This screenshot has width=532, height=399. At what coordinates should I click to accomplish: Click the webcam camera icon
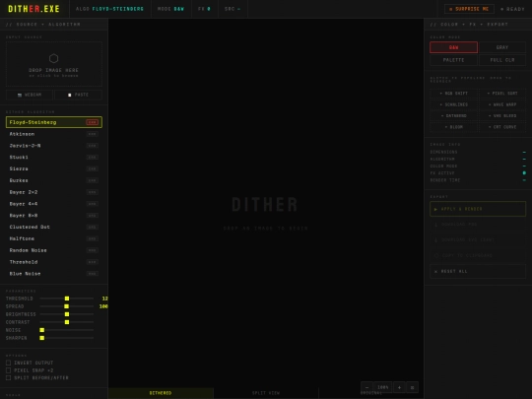(x=20, y=95)
